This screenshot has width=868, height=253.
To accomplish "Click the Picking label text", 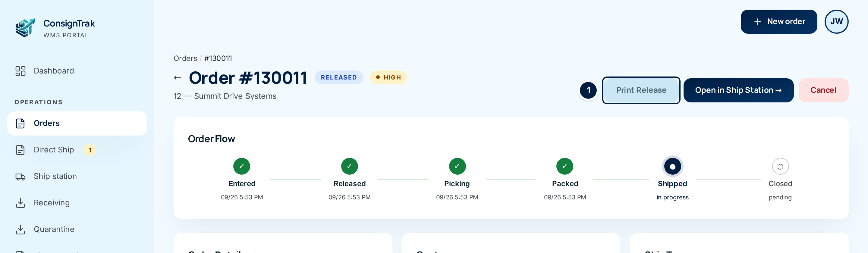I will [x=457, y=184].
